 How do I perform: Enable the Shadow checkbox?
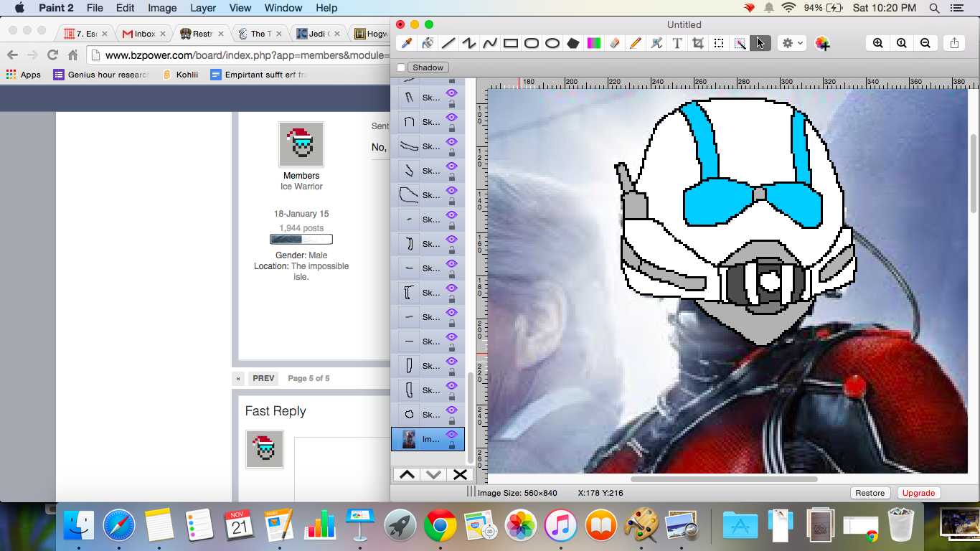click(400, 67)
